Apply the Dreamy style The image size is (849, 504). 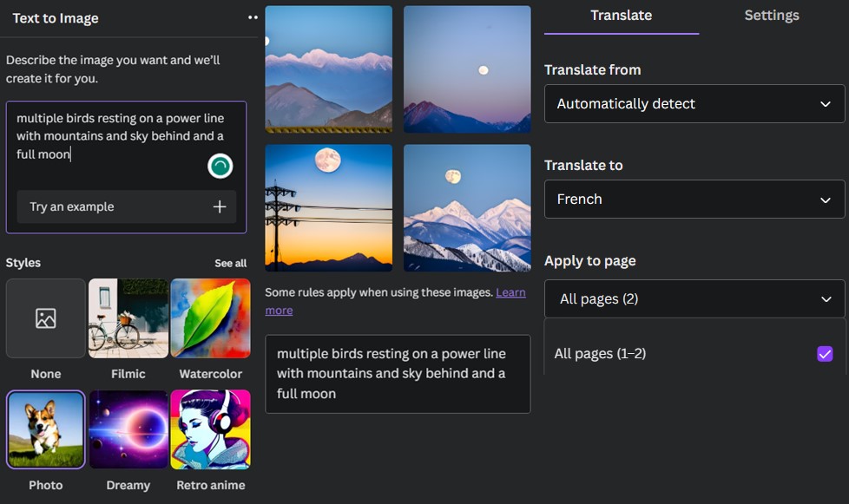tap(128, 429)
